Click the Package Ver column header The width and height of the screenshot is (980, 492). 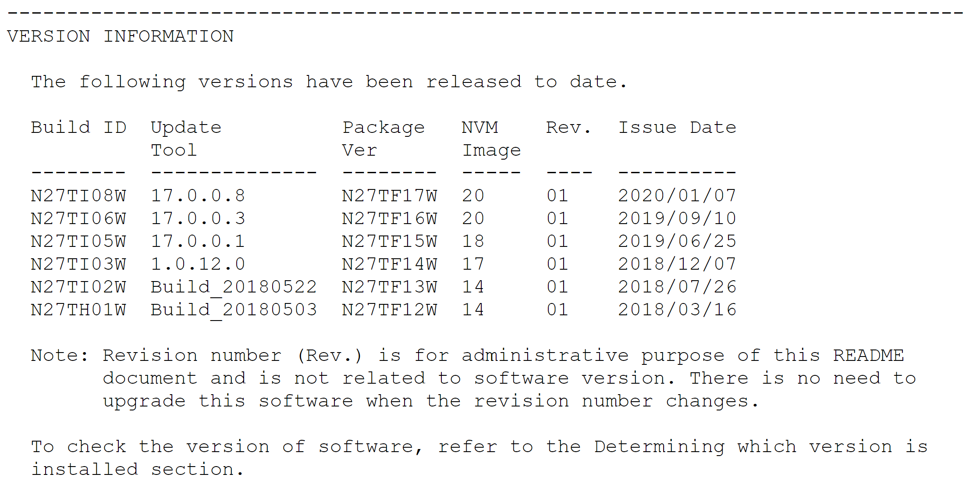(383, 139)
